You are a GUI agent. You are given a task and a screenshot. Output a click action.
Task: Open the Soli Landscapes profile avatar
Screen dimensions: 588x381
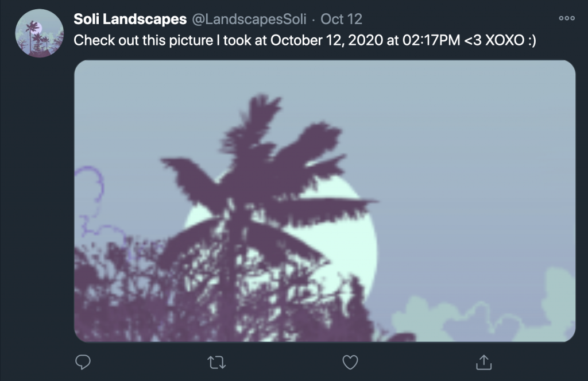[40, 33]
